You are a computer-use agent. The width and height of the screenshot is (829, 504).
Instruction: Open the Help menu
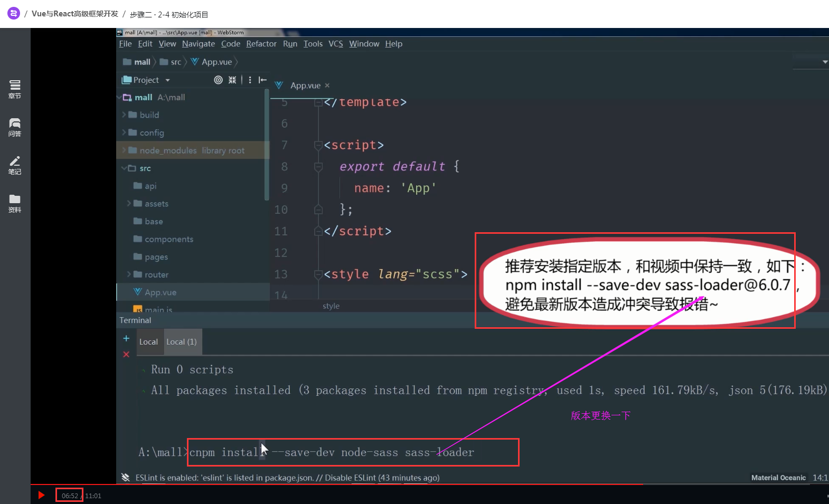394,44
